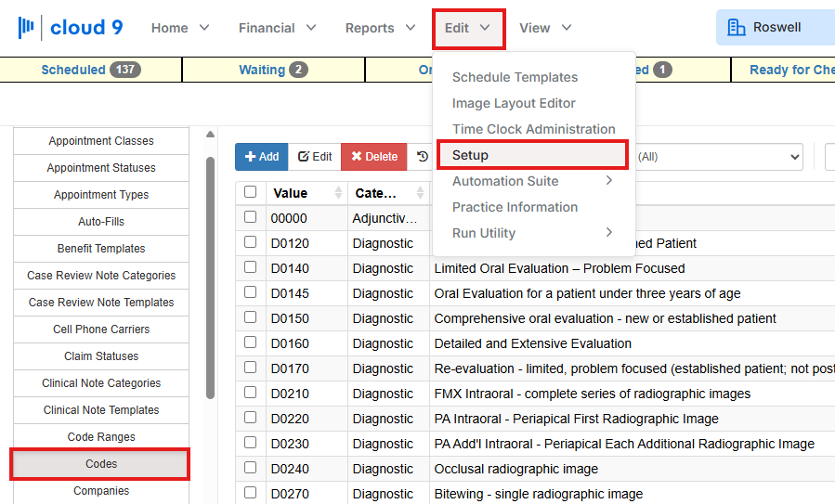Viewport: 835px width, 504px height.
Task: Click the sidebar vertical scrollbar thumb
Action: pos(210,278)
